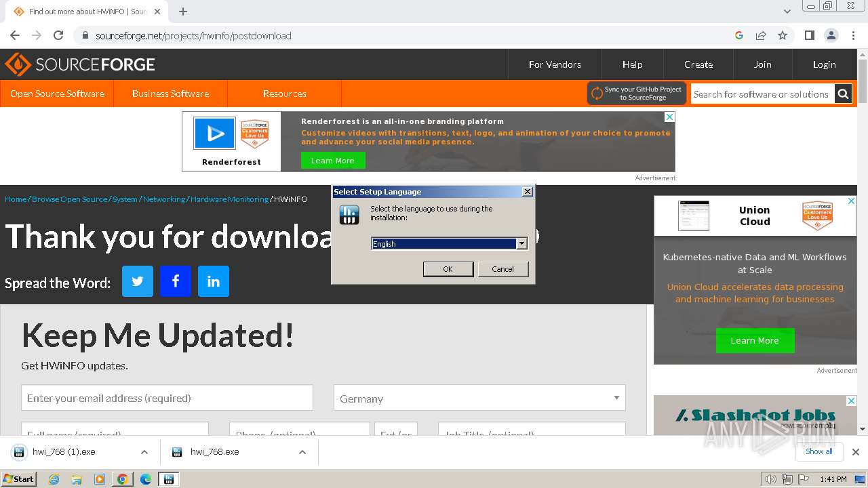Open Microsoft Edge from the taskbar
Viewport: 868px width, 488px height.
pyautogui.click(x=145, y=479)
